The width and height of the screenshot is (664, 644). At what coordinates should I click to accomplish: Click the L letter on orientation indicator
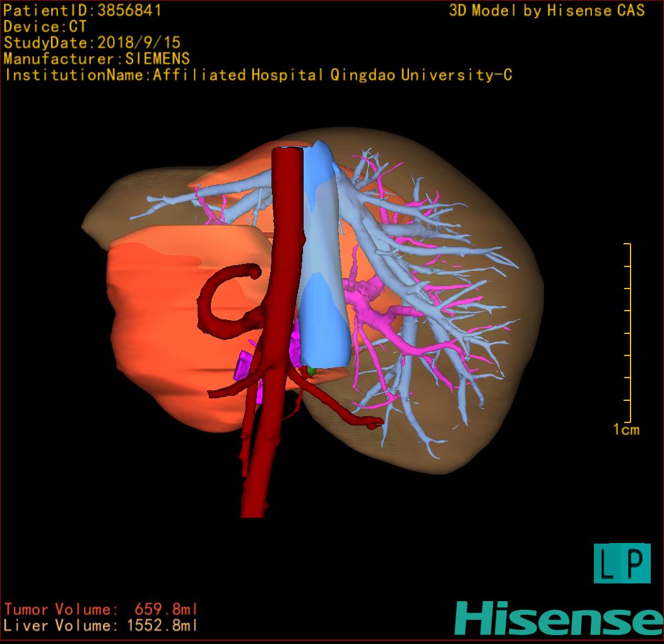(x=608, y=564)
